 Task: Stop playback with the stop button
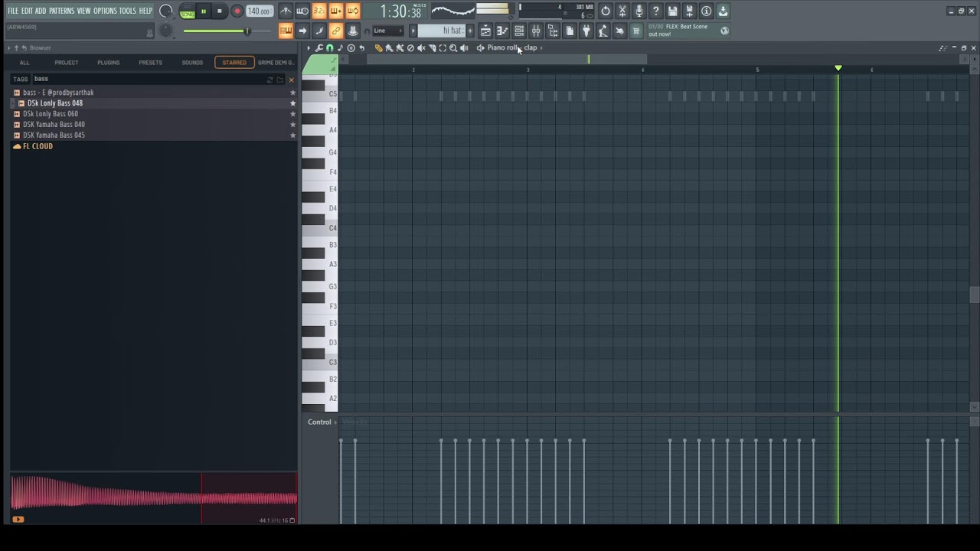tap(220, 11)
